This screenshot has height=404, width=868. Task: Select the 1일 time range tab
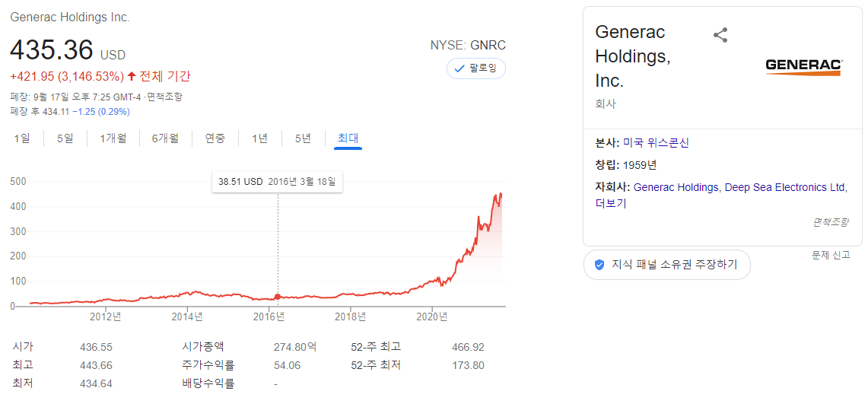tap(22, 138)
